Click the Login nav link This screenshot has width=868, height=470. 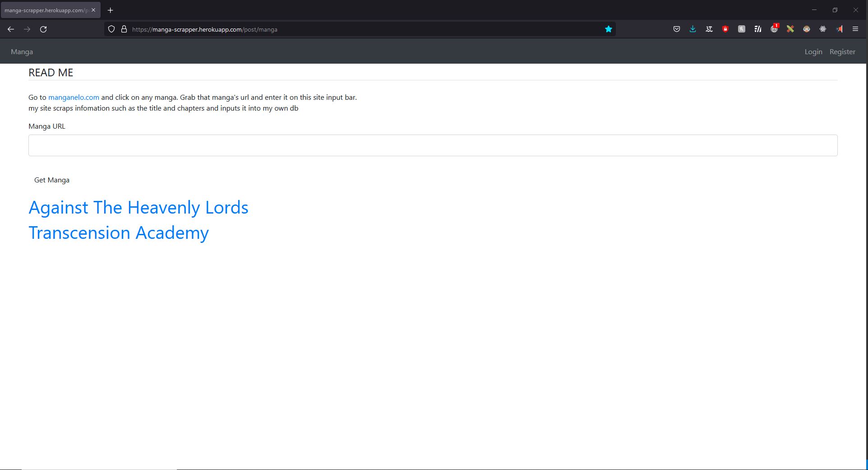pyautogui.click(x=813, y=52)
